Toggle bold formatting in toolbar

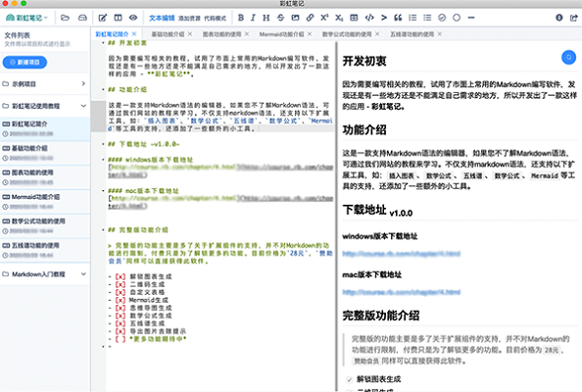(241, 18)
